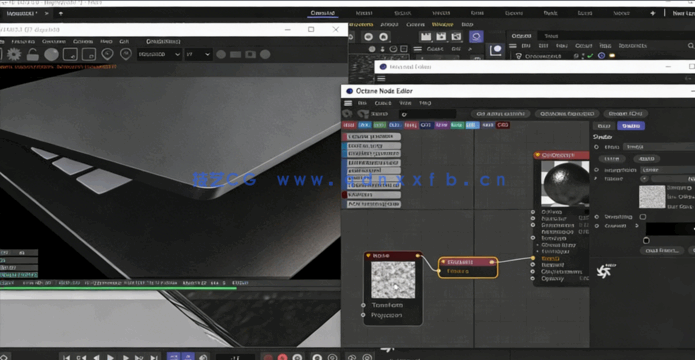Screen dimensions: 695x360
Task: Click the highlighted orange port on material node
Action: point(533,258)
